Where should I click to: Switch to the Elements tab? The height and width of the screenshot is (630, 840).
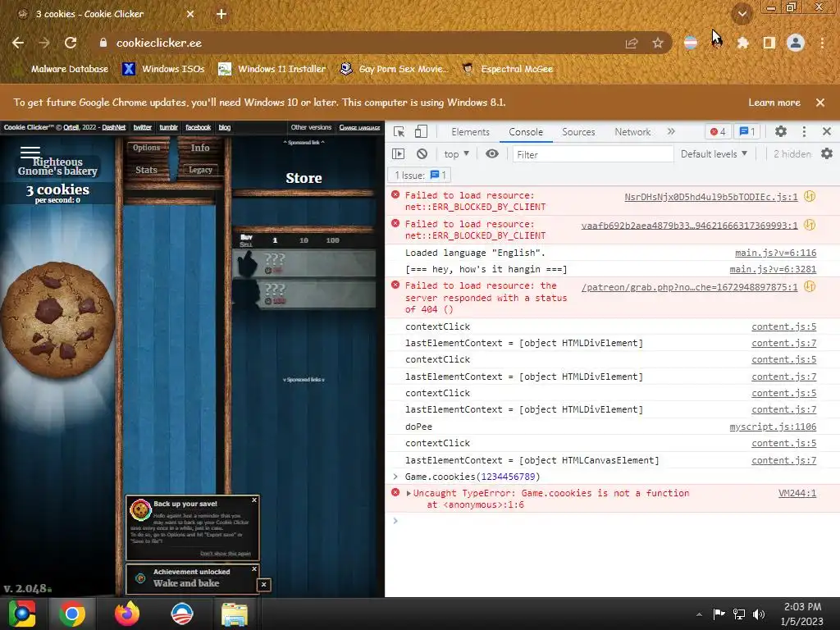point(470,132)
